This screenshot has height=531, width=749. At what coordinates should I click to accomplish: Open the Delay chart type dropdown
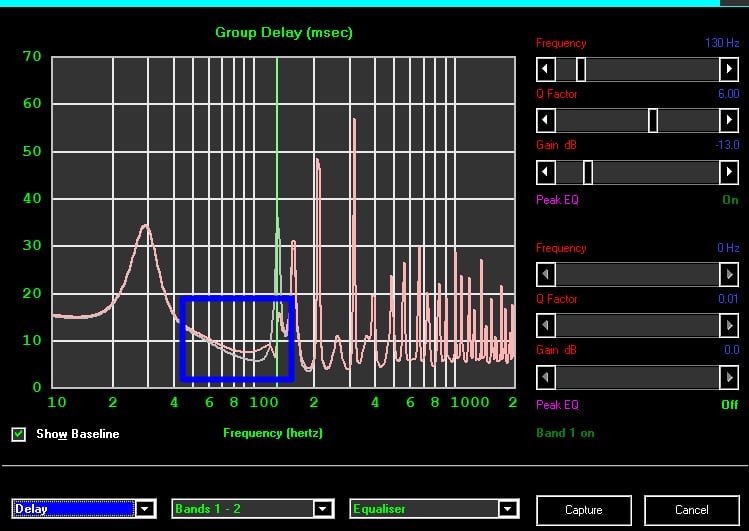coord(145,509)
